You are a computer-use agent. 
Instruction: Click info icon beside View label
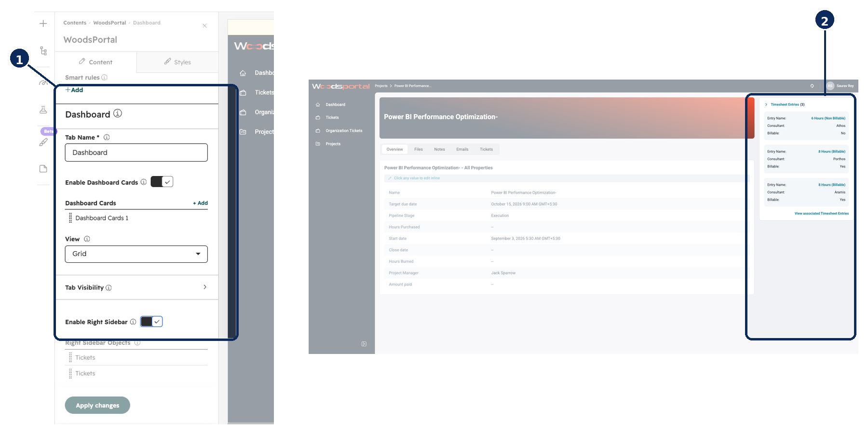pos(87,239)
